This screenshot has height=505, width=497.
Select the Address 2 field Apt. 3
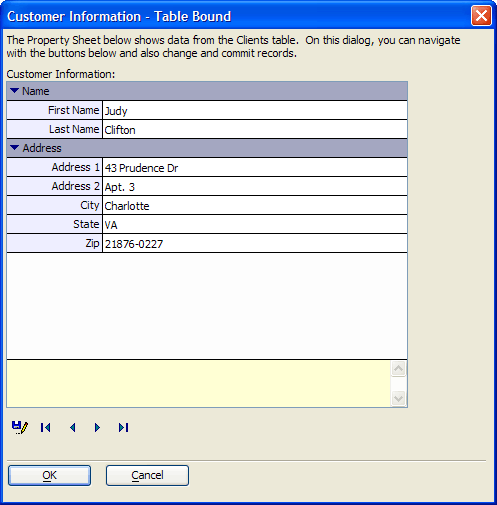click(x=255, y=186)
